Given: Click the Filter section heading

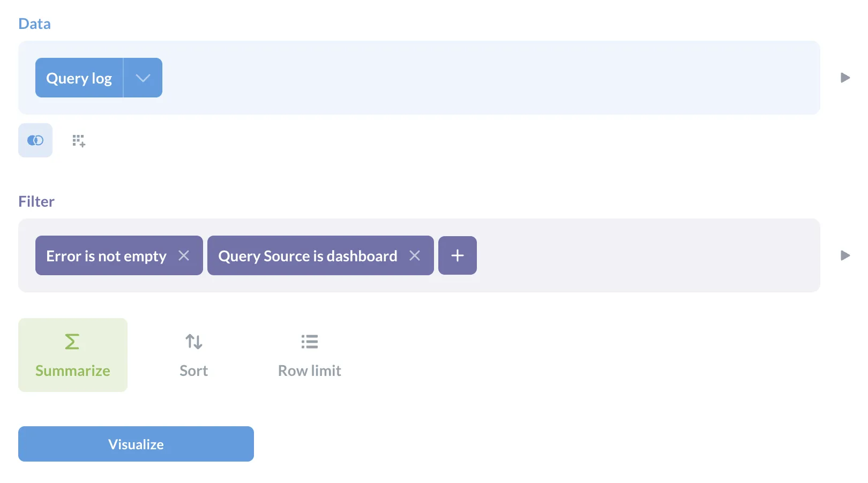Looking at the screenshot, I should pos(36,201).
